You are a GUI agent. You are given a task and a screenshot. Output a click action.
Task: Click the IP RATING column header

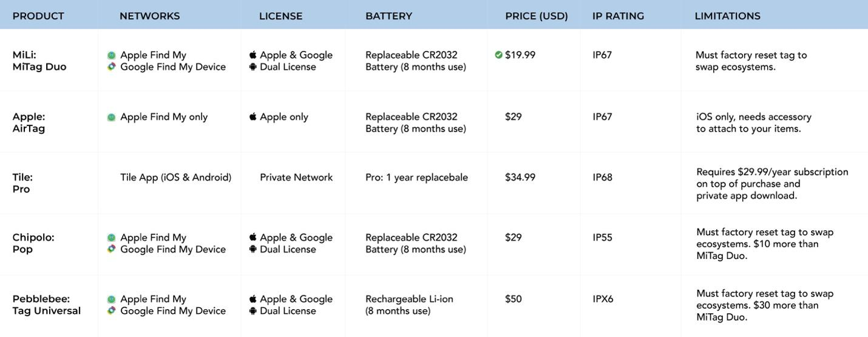618,16
